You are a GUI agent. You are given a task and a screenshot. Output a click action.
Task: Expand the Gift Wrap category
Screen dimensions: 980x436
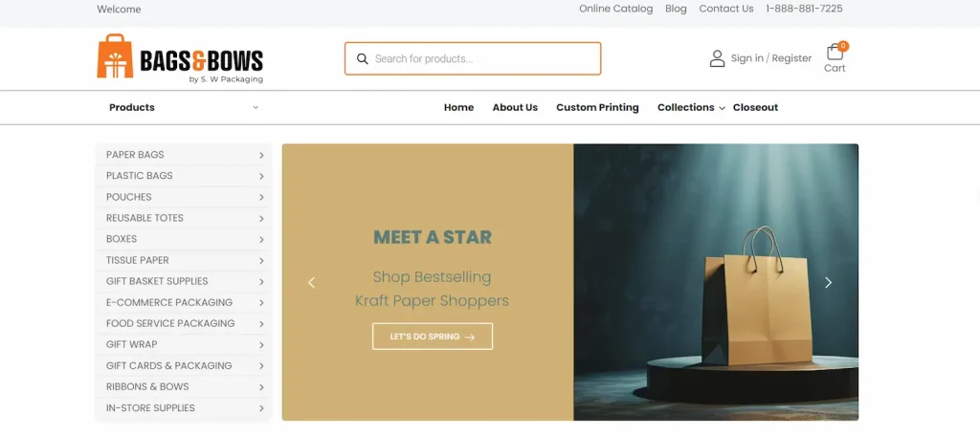click(x=184, y=345)
